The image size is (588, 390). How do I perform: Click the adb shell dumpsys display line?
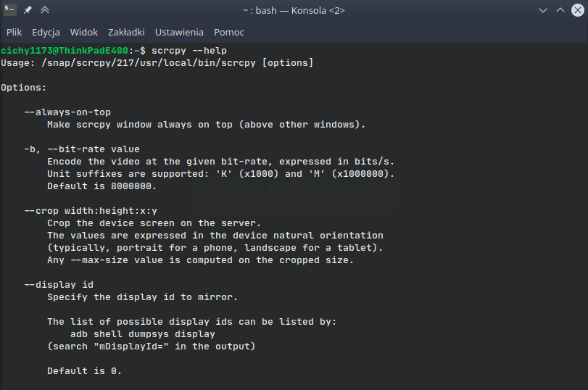pyautogui.click(x=143, y=334)
